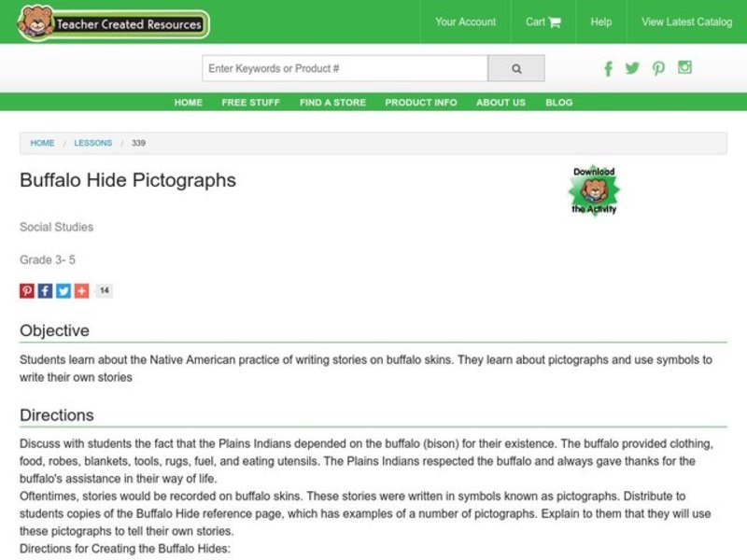Open the Cart link
747x560 pixels.
(543, 21)
